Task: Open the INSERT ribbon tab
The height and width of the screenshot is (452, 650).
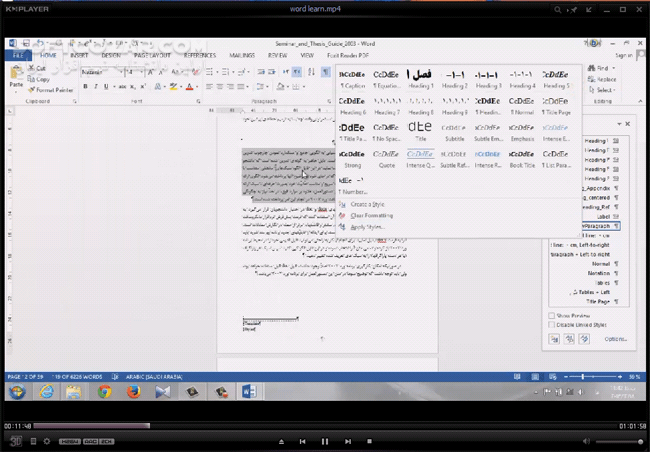Action: tap(80, 56)
